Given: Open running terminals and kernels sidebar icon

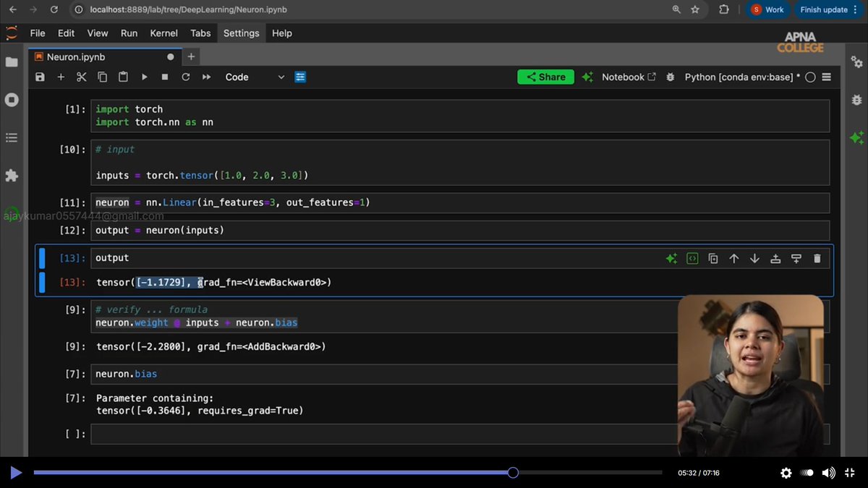Looking at the screenshot, I should click(12, 100).
